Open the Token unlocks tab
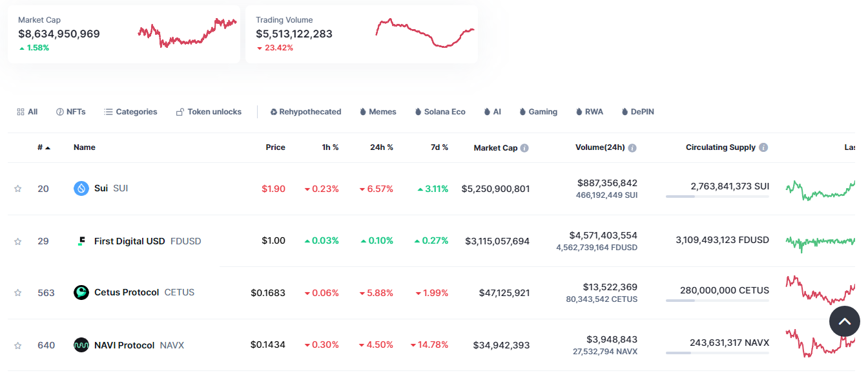This screenshot has height=373, width=868. (209, 112)
